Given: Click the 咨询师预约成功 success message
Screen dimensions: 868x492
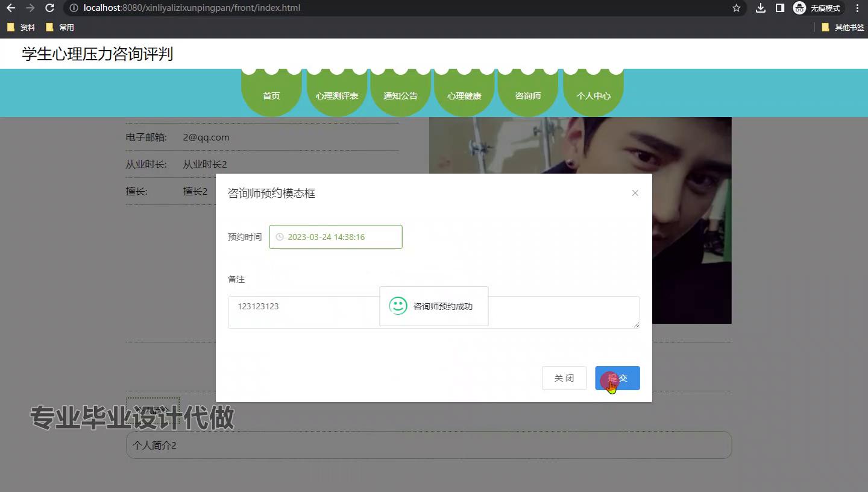Looking at the screenshot, I should click(434, 306).
